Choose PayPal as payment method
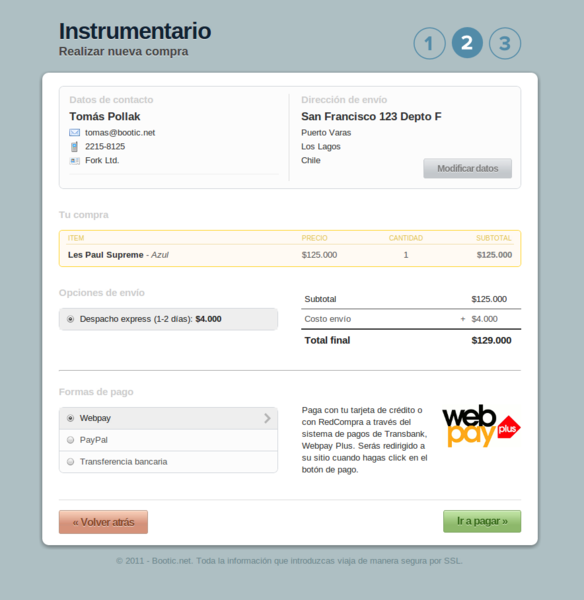584x600 pixels. [x=70, y=440]
